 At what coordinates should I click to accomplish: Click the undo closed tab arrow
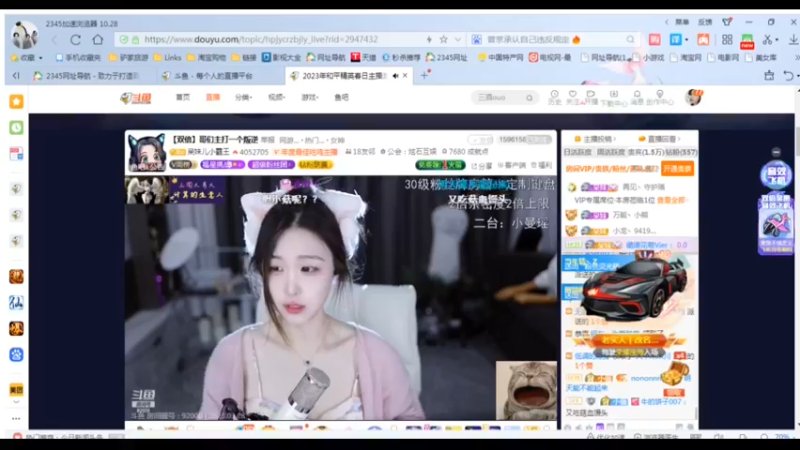click(788, 76)
